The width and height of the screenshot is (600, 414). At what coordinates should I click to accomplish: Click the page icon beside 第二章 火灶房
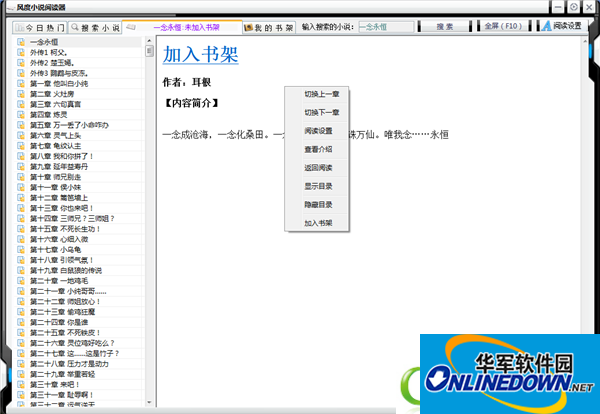point(21,94)
